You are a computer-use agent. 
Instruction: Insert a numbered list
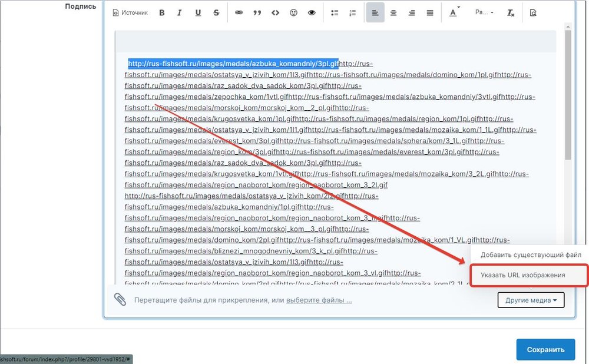coord(353,12)
